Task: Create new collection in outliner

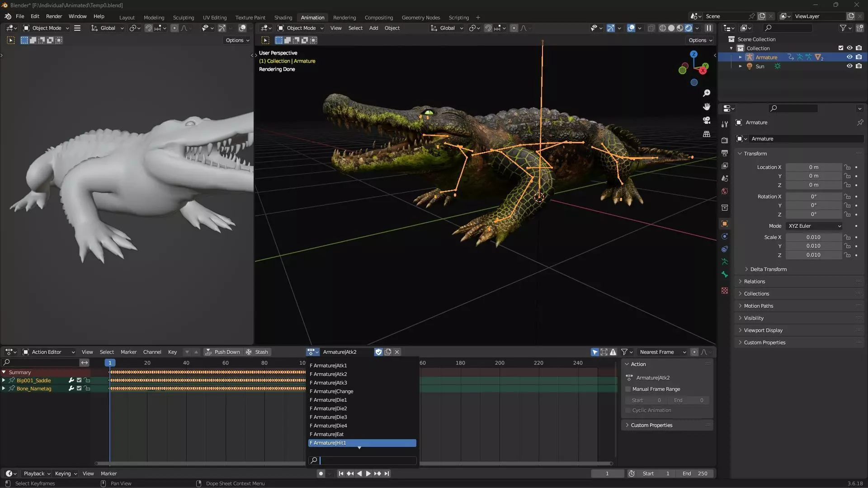Action: tap(859, 28)
